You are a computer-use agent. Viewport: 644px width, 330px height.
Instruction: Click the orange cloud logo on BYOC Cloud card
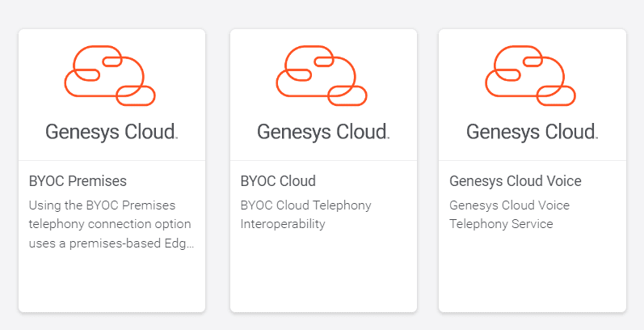click(322, 76)
